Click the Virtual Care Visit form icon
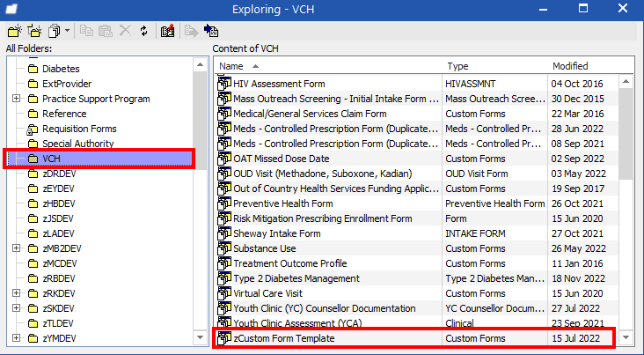Screen dimensions: 644x355 (223, 293)
